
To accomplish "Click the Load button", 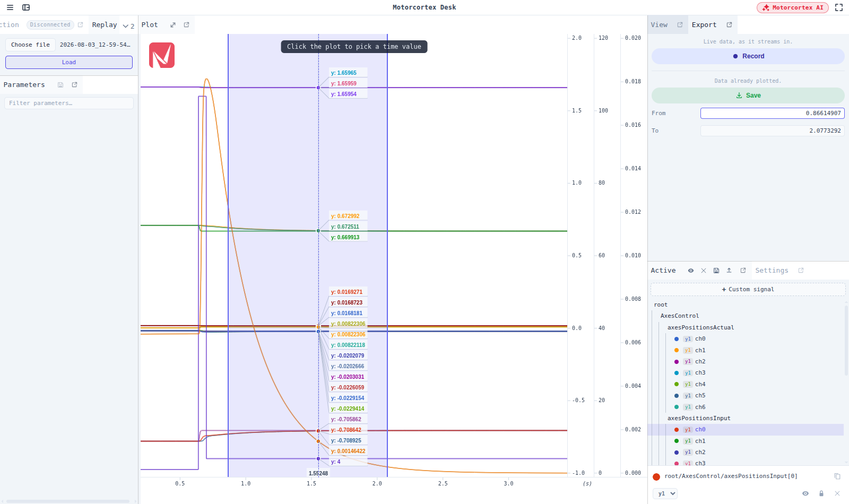I will pos(69,62).
